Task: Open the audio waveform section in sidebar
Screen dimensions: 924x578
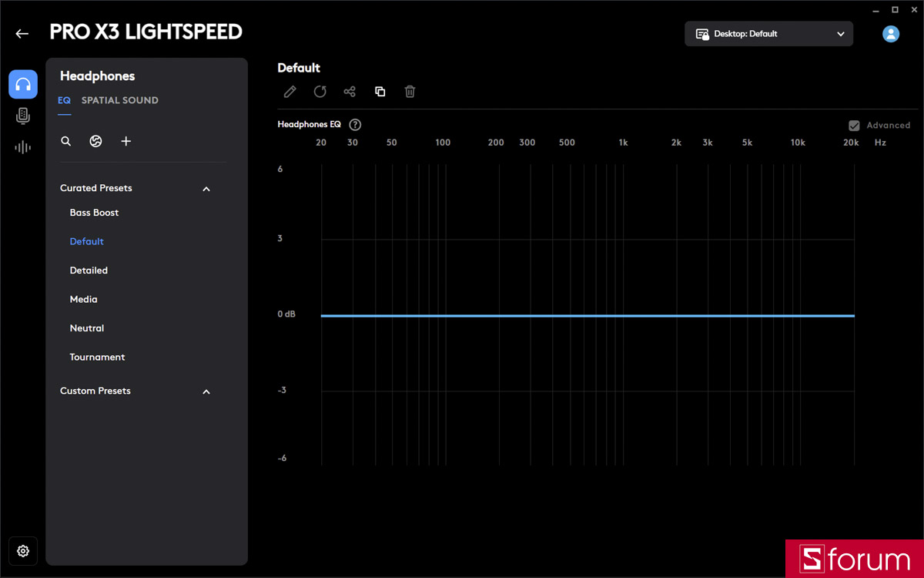Action: coord(23,147)
